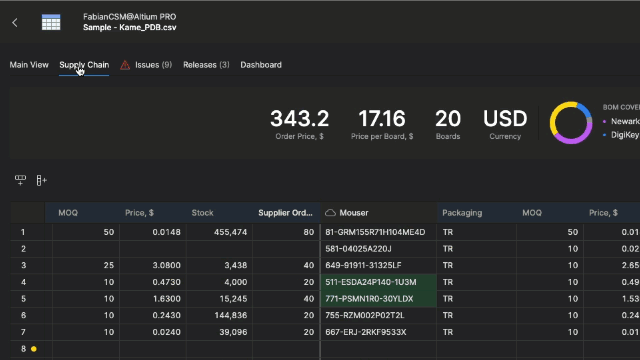Image resolution: width=640 pixels, height=360 pixels.
Task: Click the USD Currency selector
Action: coord(505,119)
